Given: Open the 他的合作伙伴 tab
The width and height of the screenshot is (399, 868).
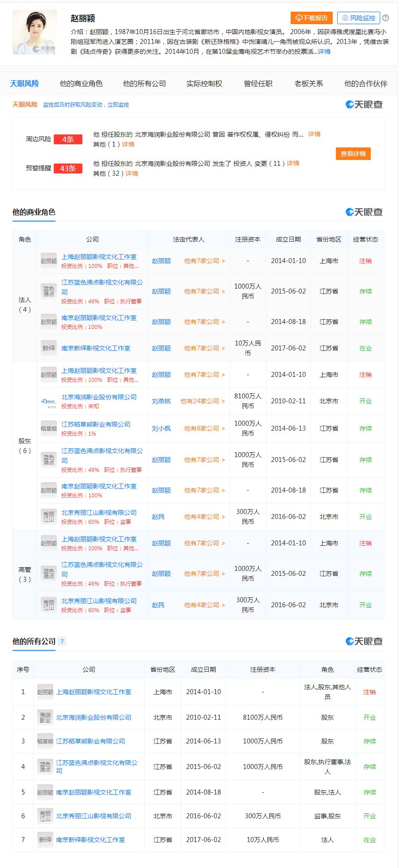Looking at the screenshot, I should point(366,83).
